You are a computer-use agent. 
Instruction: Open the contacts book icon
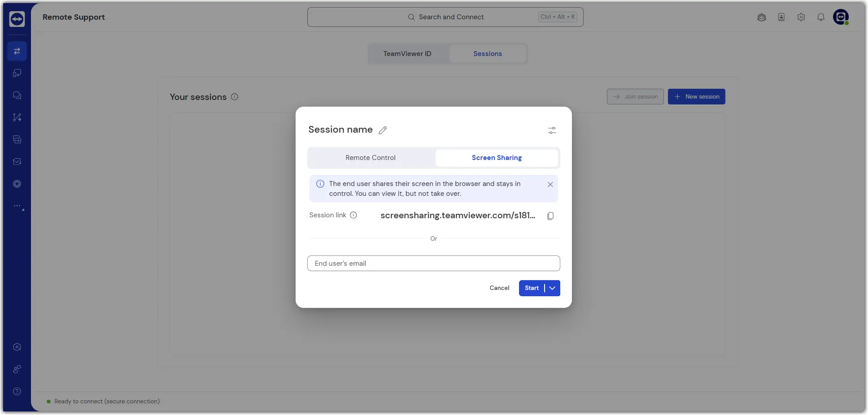(x=781, y=17)
